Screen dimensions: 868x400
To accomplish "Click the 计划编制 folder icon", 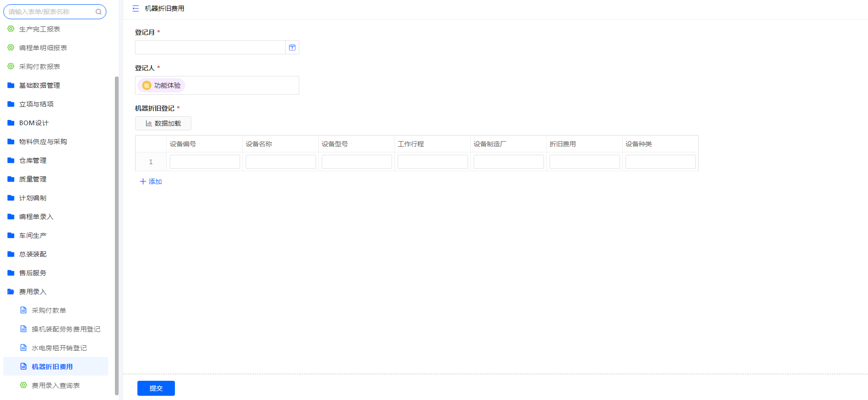I will [x=11, y=198].
